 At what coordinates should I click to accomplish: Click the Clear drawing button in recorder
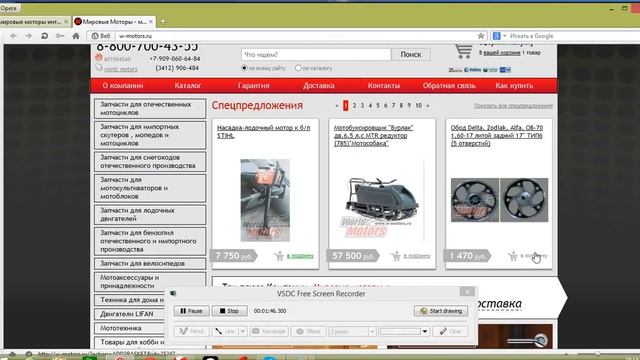451,331
